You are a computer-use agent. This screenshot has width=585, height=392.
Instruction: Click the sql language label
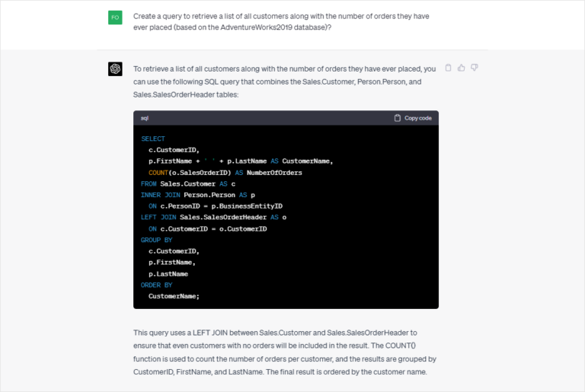click(145, 118)
